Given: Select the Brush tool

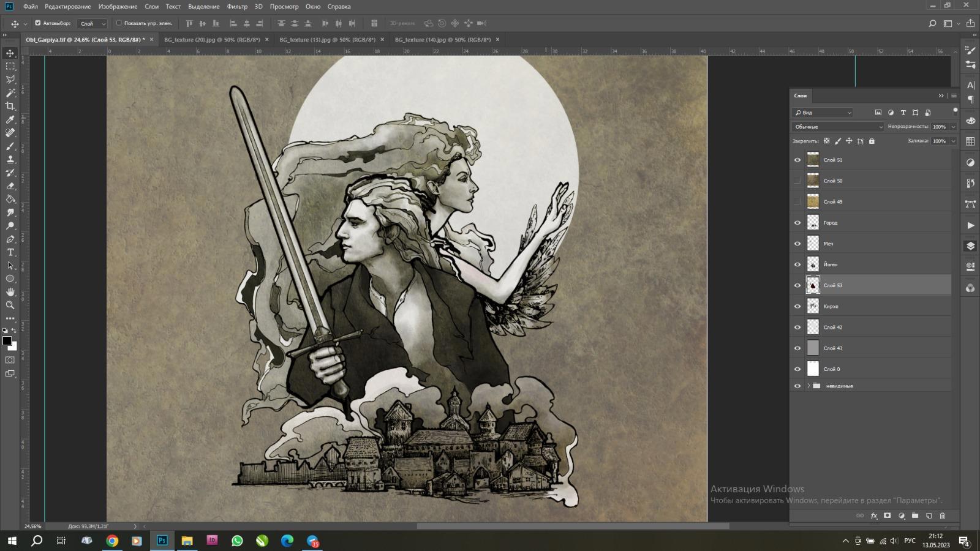Looking at the screenshot, I should 10,146.
